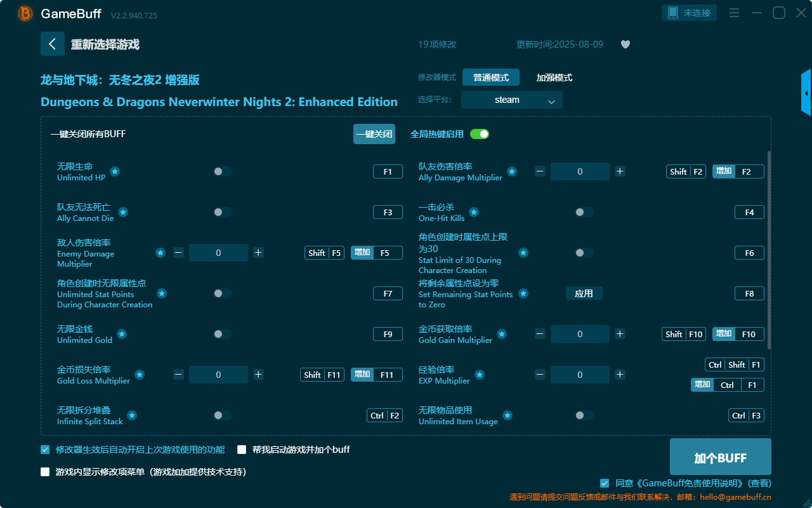
Task: Uncheck auto-enable last used functions checkbox
Action: tap(45, 450)
